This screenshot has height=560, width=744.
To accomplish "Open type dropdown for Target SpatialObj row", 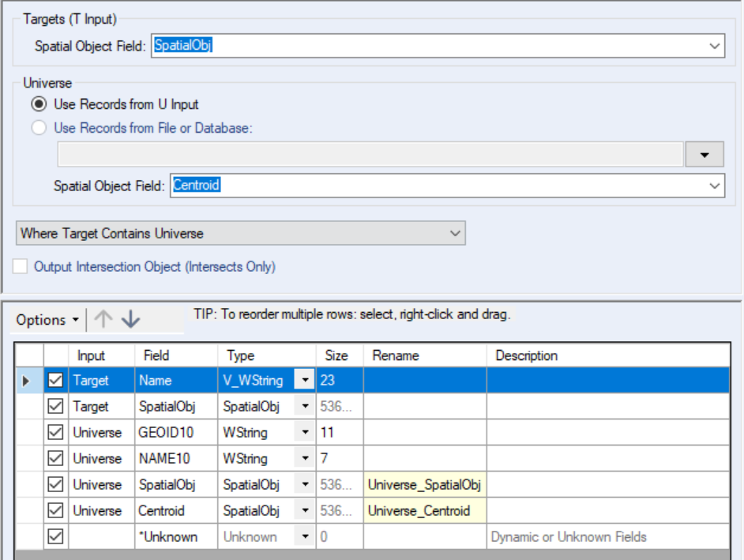I will pyautogui.click(x=305, y=406).
